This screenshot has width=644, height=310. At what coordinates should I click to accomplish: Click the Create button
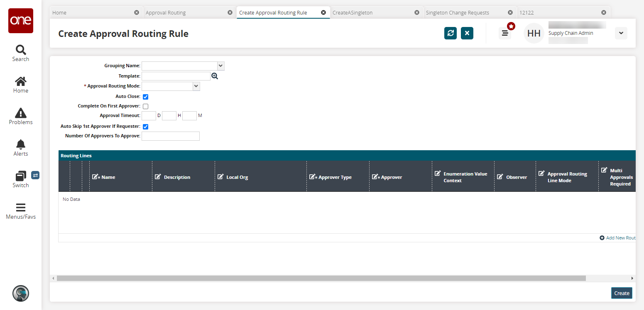[x=622, y=293]
